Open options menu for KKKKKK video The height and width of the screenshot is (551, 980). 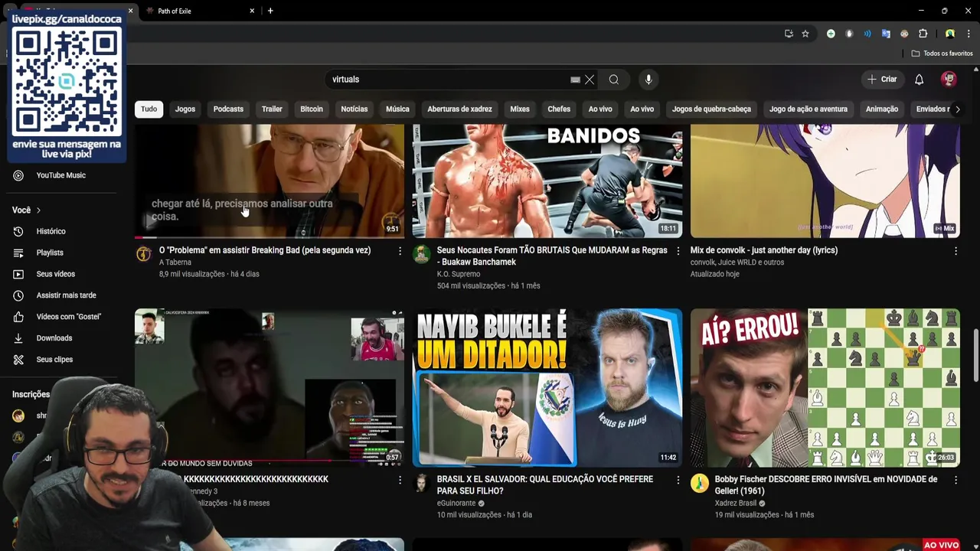click(400, 480)
